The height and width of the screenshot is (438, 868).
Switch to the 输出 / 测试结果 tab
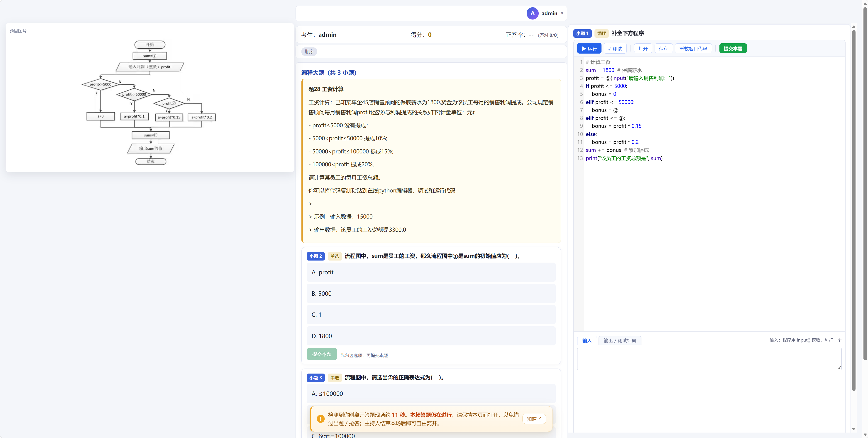coord(620,341)
